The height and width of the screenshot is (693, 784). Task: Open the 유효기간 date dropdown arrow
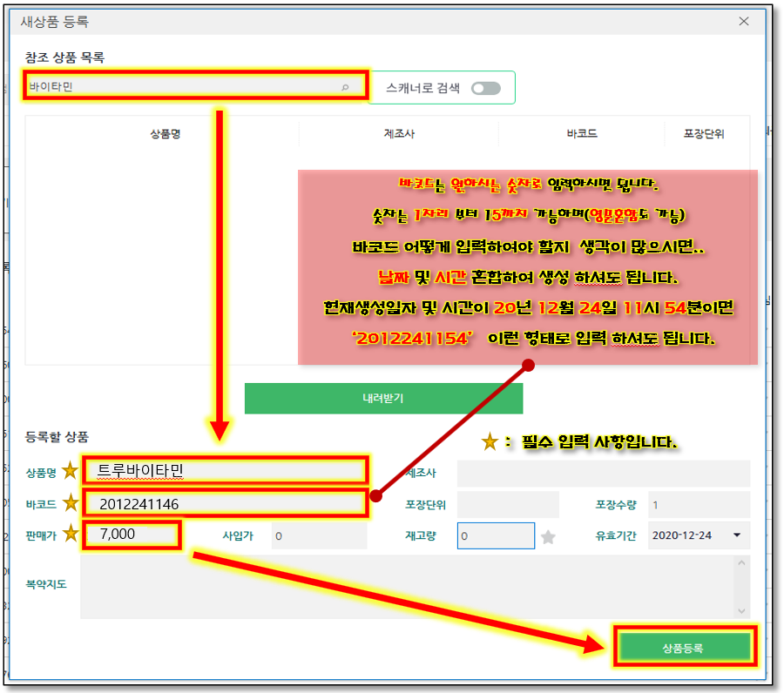(x=737, y=535)
